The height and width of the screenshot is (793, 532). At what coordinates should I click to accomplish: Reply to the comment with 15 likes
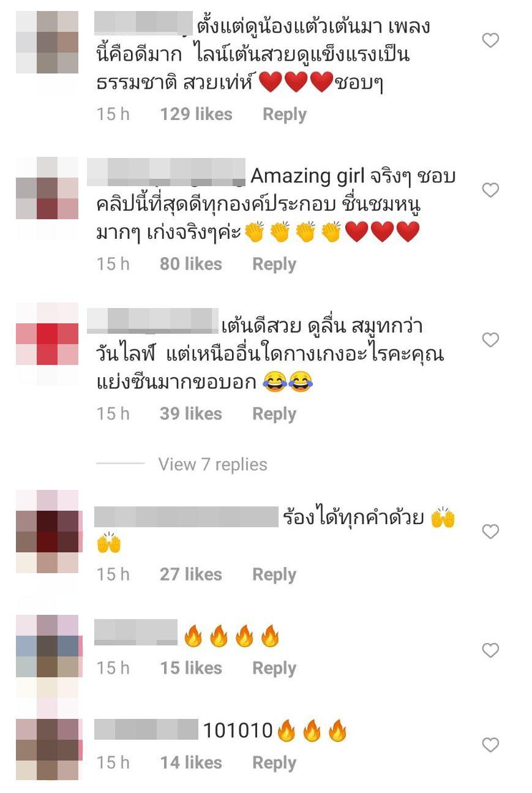pos(274,668)
